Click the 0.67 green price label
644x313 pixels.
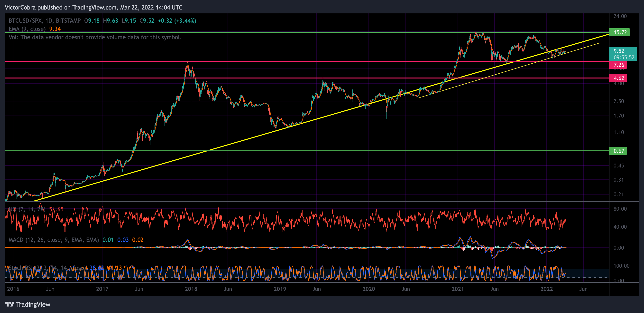(618, 151)
